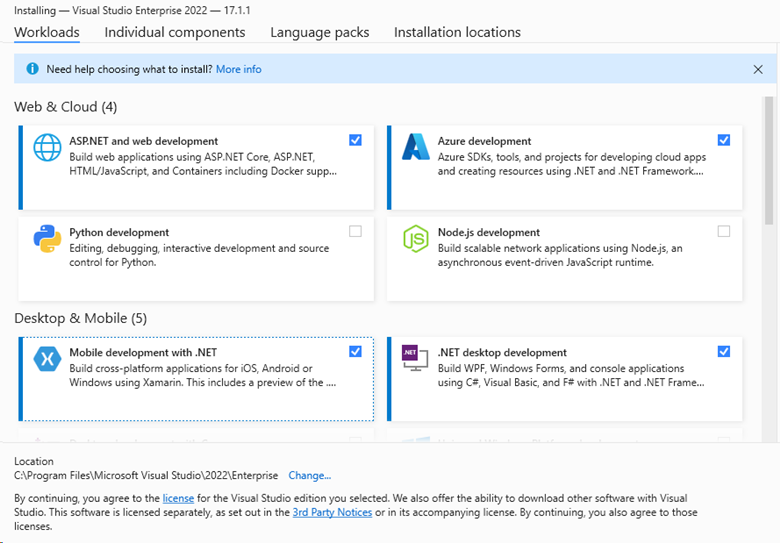Click the Web & Cloud (4) heading
This screenshot has width=780, height=543.
[x=66, y=107]
